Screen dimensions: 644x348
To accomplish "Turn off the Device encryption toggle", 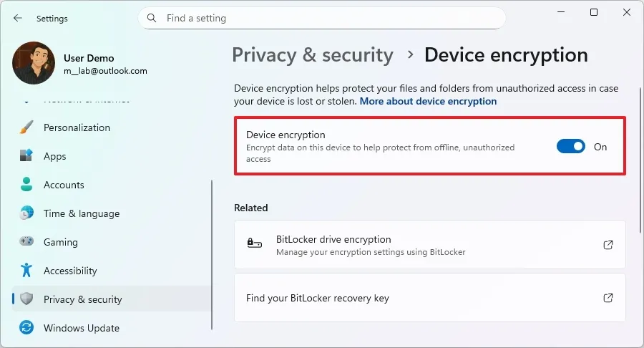I will 571,147.
